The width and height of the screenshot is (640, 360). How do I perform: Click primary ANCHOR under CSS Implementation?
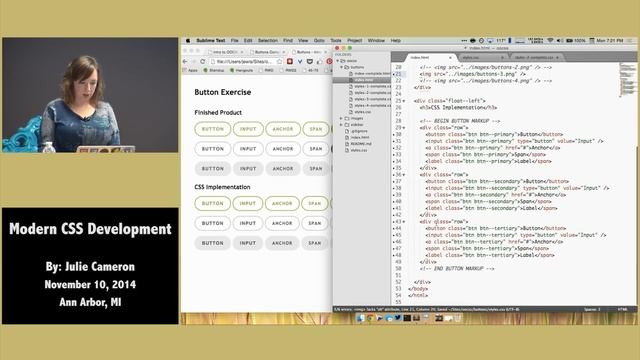coord(282,203)
